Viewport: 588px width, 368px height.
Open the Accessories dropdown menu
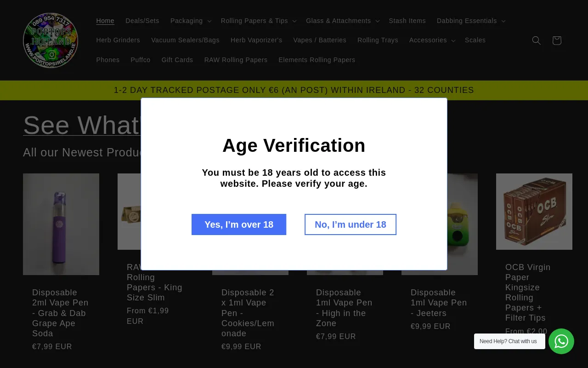tap(432, 40)
